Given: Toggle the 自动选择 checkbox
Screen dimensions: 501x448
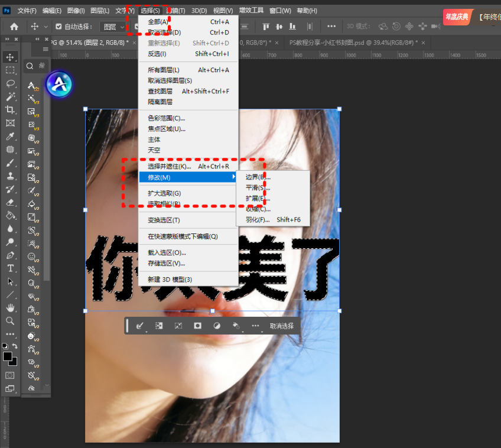Looking at the screenshot, I should 58,27.
